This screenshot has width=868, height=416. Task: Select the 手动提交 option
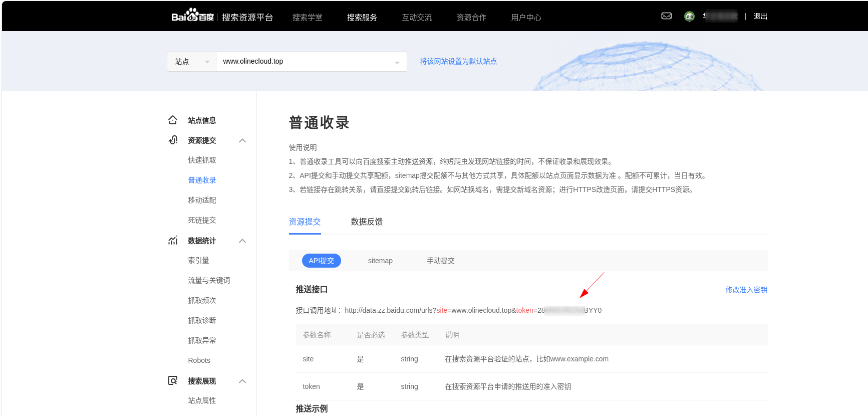coord(440,261)
